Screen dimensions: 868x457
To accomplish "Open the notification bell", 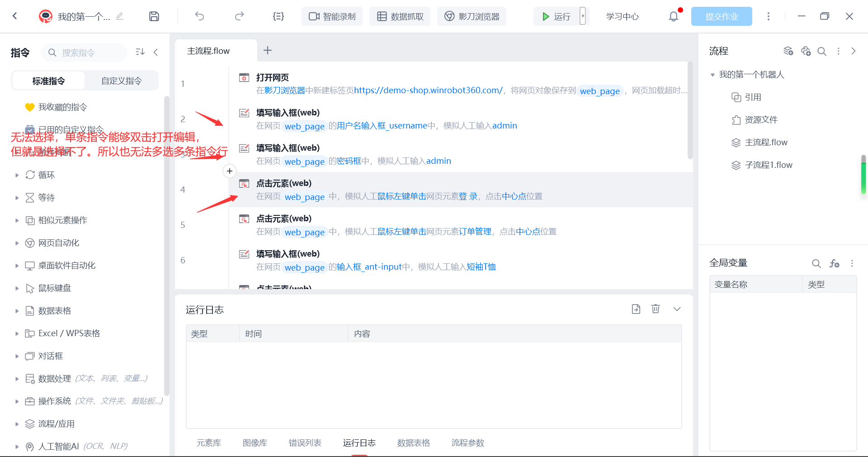I will (x=673, y=16).
